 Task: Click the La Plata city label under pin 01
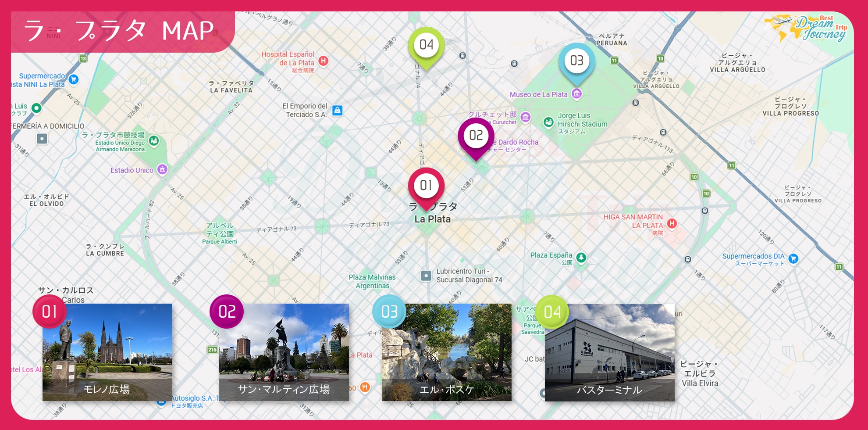tap(433, 219)
